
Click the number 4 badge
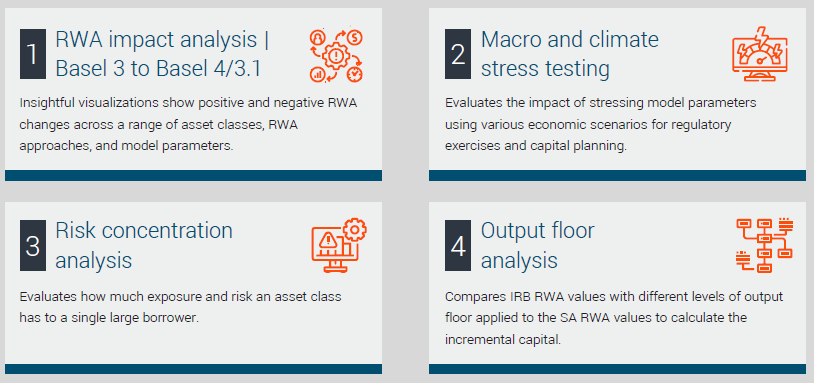click(458, 245)
